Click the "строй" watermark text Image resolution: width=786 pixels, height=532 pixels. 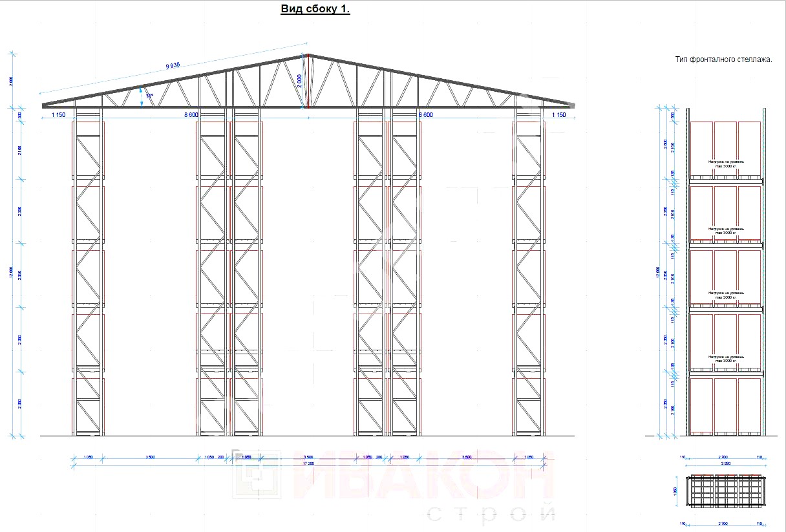(x=490, y=514)
